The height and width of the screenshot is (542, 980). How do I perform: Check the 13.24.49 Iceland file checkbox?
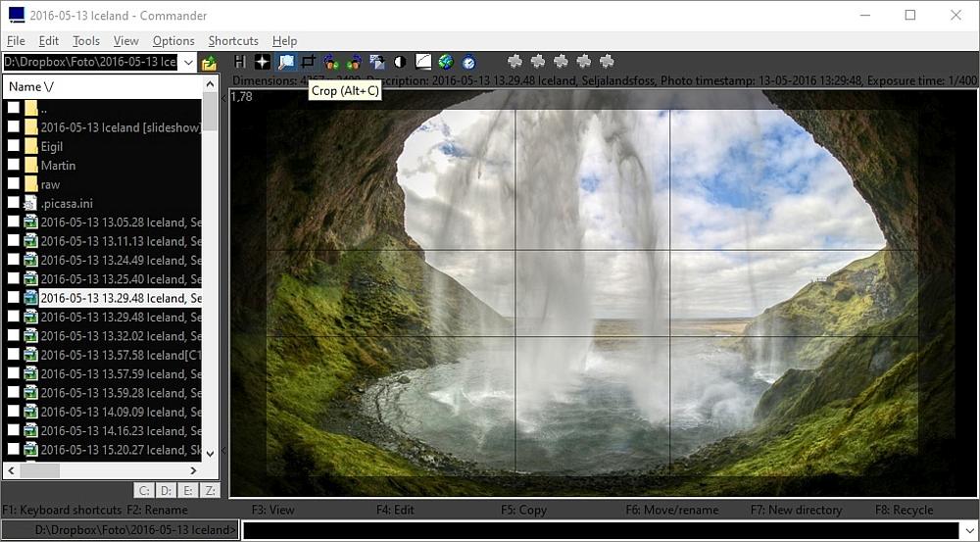pos(13,260)
